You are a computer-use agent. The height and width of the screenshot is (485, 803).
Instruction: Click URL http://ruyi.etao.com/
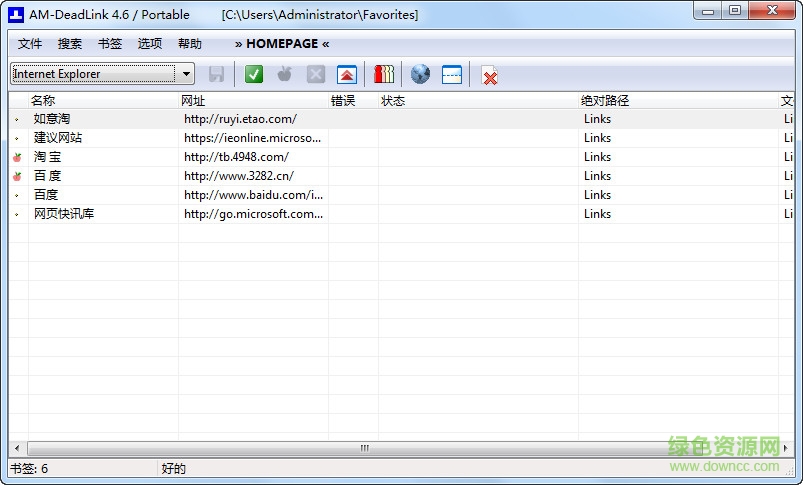click(240, 119)
